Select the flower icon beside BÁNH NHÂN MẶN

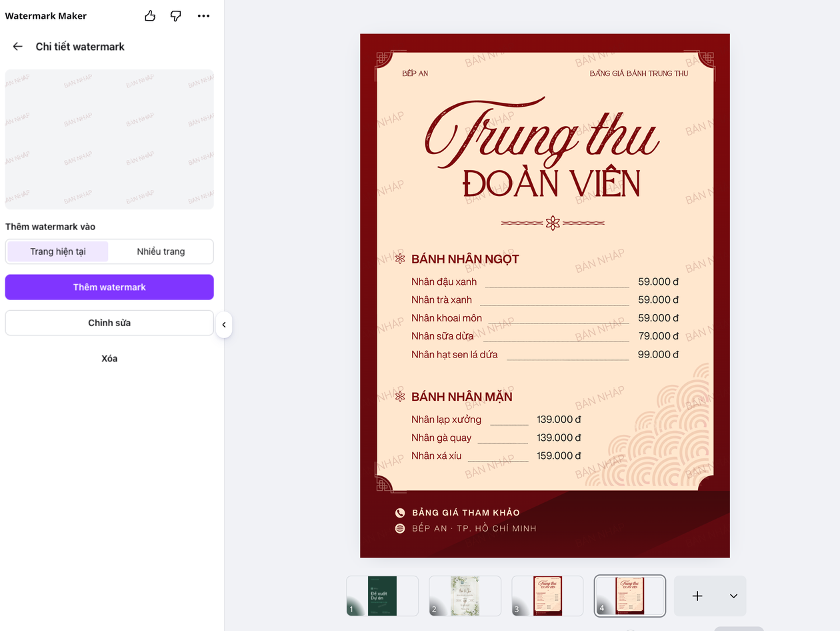(x=400, y=397)
